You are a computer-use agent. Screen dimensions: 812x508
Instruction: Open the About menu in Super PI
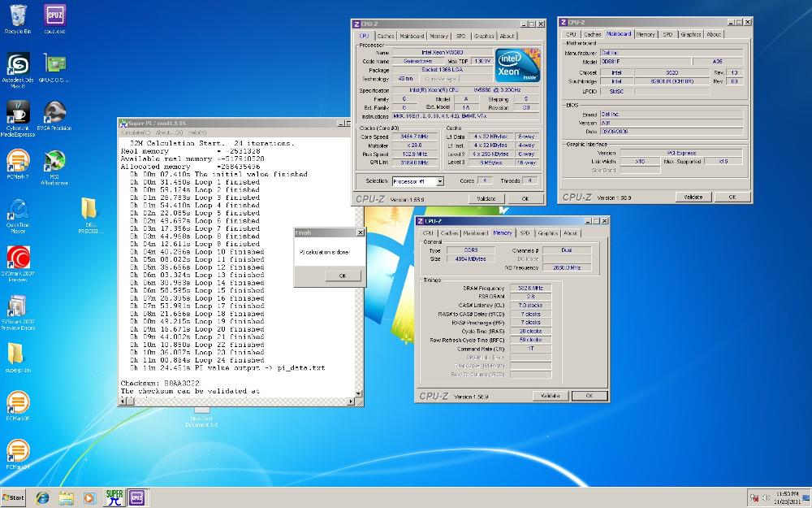coord(170,132)
